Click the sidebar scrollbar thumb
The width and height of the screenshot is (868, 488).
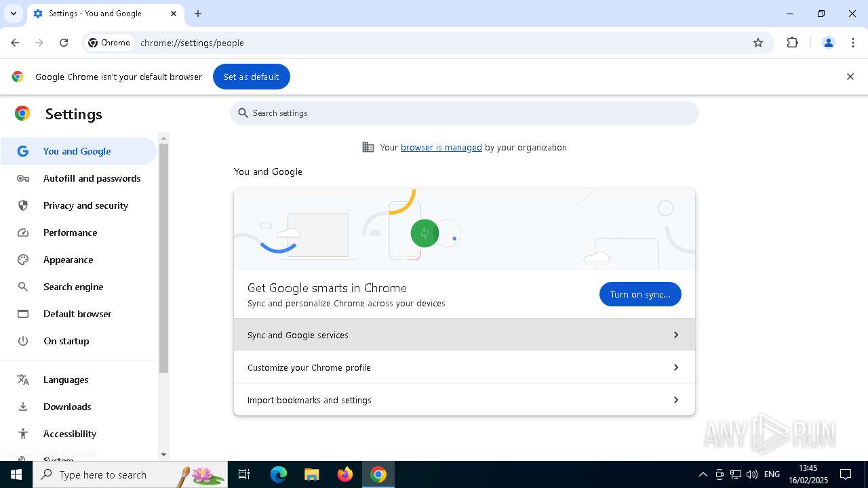tap(163, 258)
